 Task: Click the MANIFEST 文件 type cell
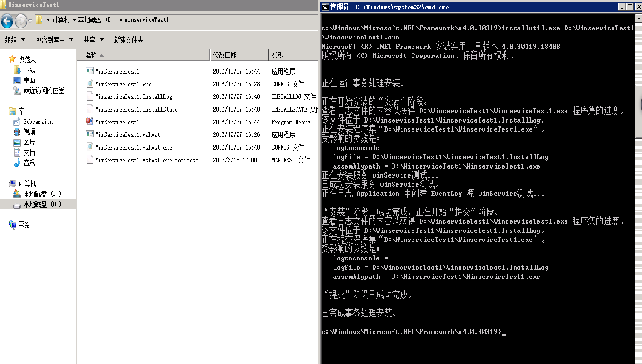click(291, 160)
